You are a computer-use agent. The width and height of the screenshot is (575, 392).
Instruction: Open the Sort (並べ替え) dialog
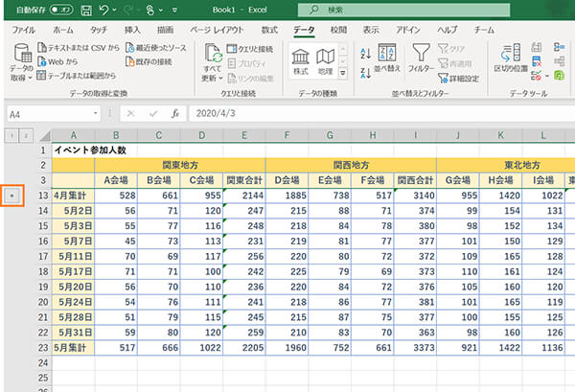389,59
